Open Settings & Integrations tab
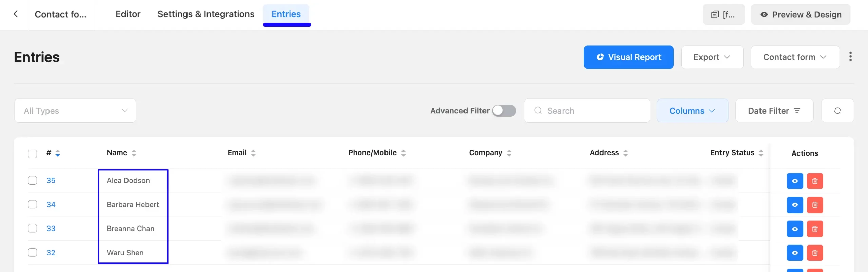 pyautogui.click(x=206, y=14)
